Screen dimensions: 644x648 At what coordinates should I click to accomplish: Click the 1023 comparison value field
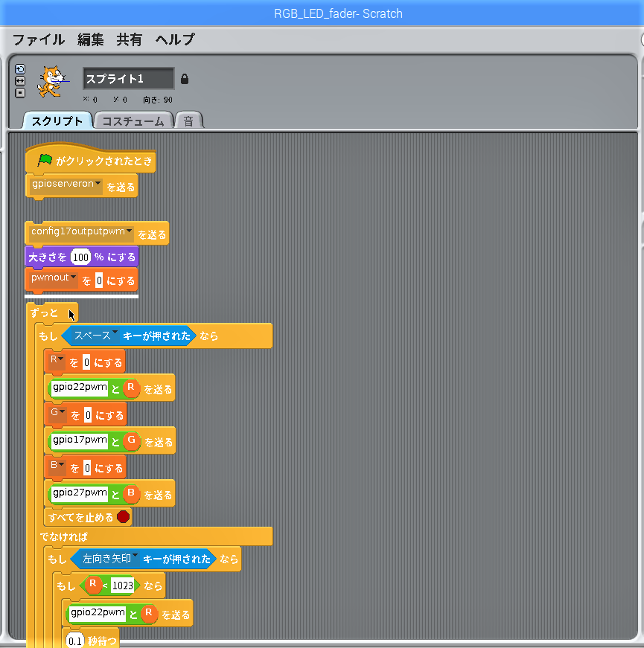pos(122,586)
